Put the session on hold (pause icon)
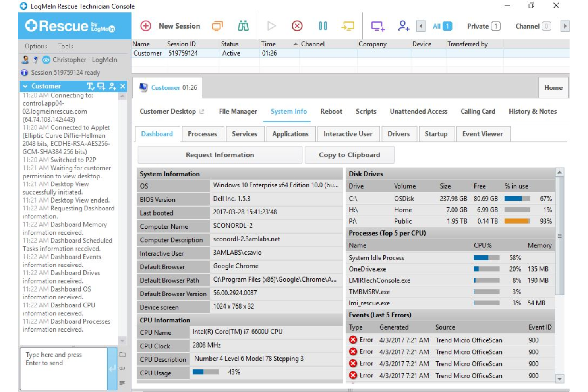 coord(323,26)
